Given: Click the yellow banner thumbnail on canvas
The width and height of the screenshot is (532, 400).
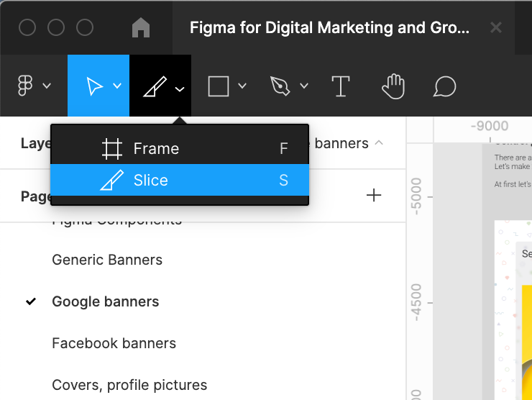Looking at the screenshot, I should tap(526, 342).
